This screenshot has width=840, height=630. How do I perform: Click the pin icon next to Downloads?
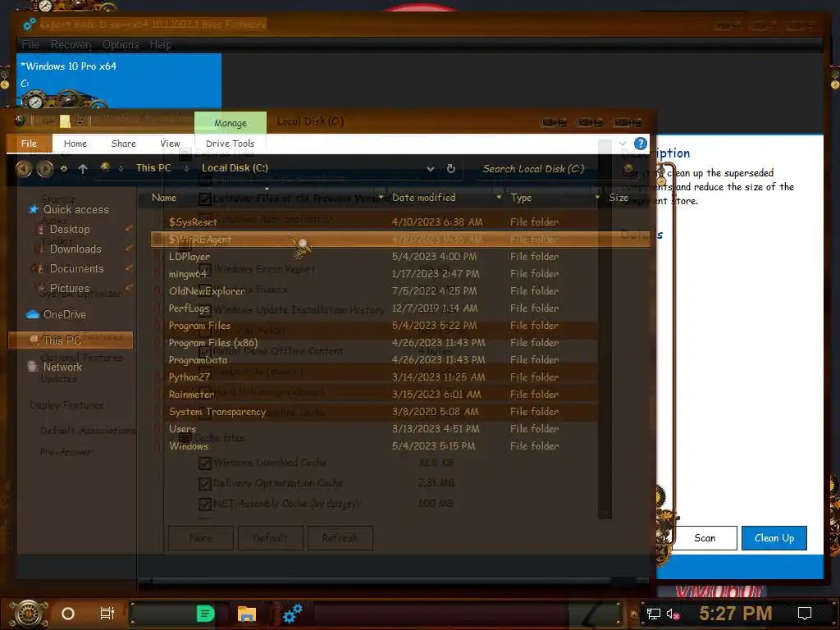click(129, 249)
